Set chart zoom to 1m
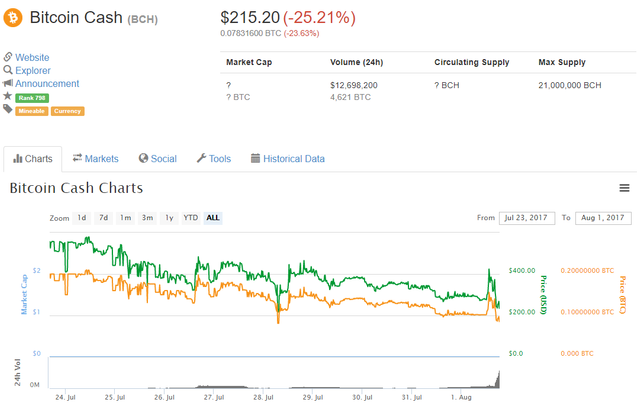Screen dimensions: 640x413 (x=125, y=218)
